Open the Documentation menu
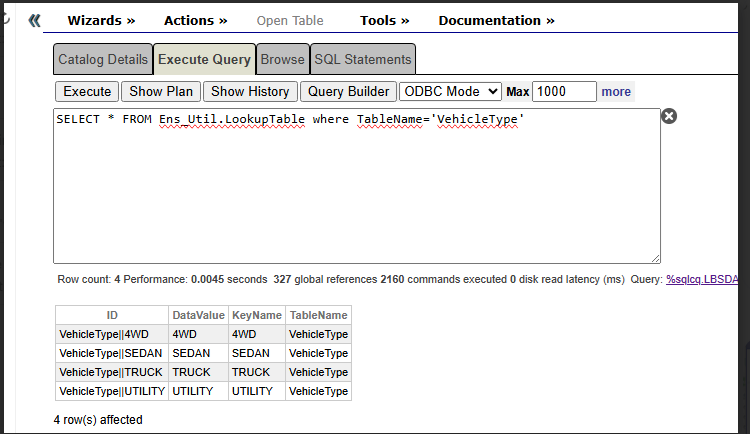The height and width of the screenshot is (434, 750). click(496, 20)
